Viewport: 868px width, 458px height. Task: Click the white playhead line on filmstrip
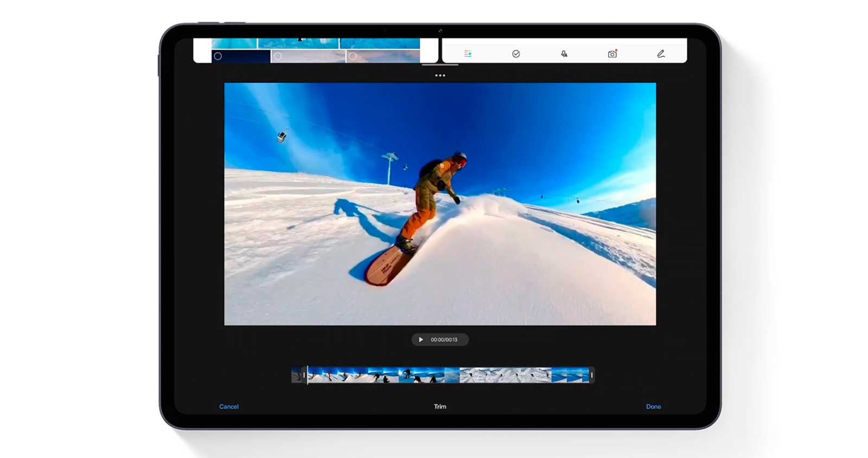click(x=308, y=375)
